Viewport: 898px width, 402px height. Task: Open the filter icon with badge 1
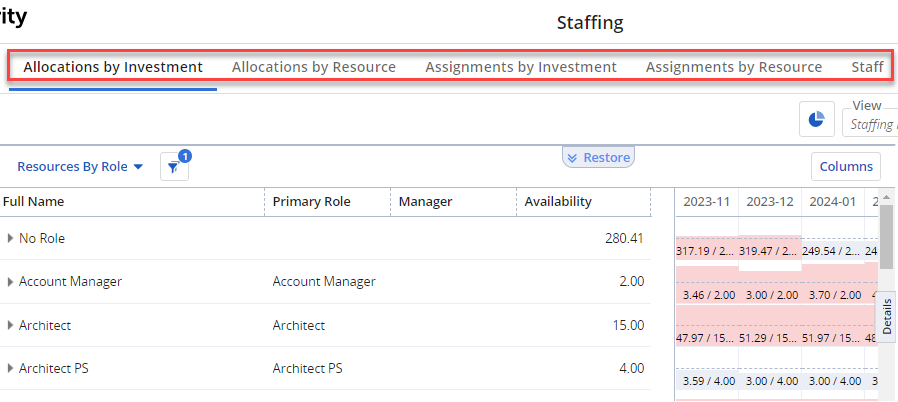coord(174,167)
